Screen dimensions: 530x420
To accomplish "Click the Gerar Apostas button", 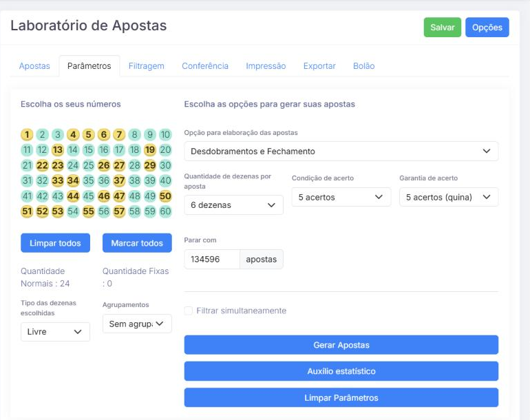I will pyautogui.click(x=341, y=345).
